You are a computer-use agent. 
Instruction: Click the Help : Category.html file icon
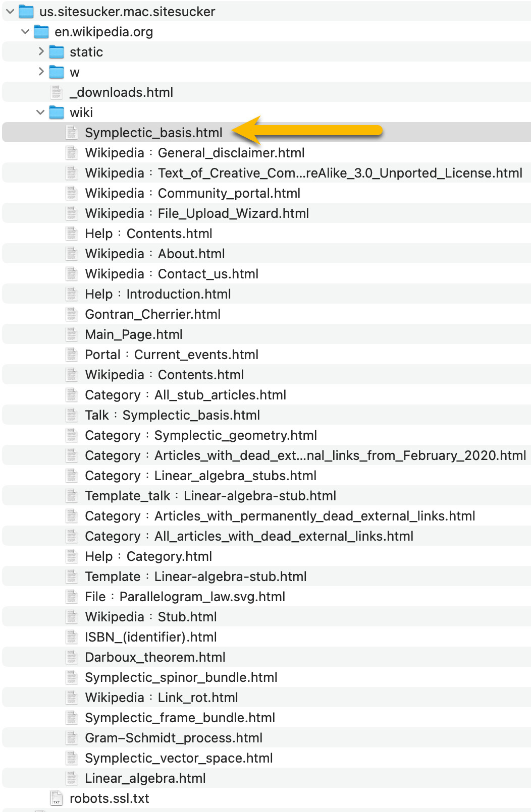[72, 556]
